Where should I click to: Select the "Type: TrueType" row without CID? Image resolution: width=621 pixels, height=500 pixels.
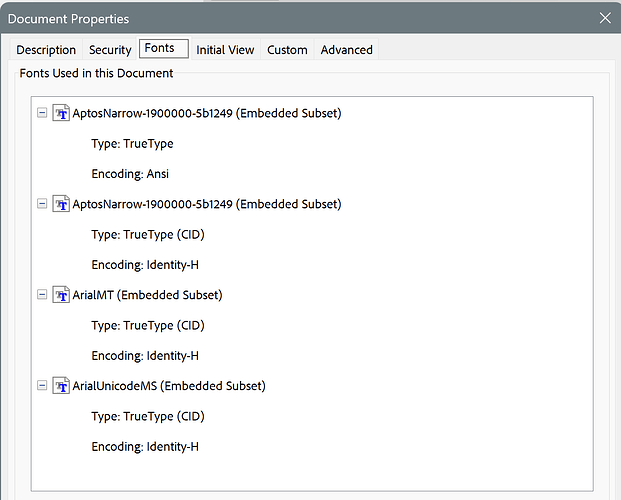[x=132, y=144]
